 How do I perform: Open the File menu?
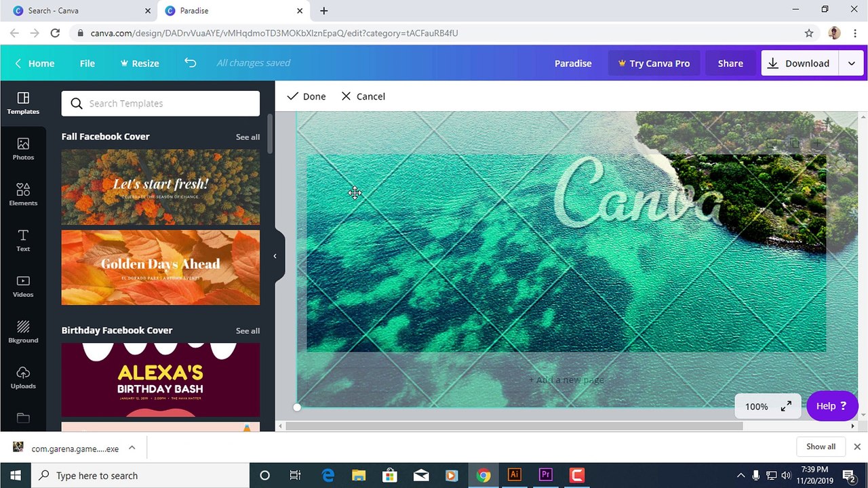(87, 63)
